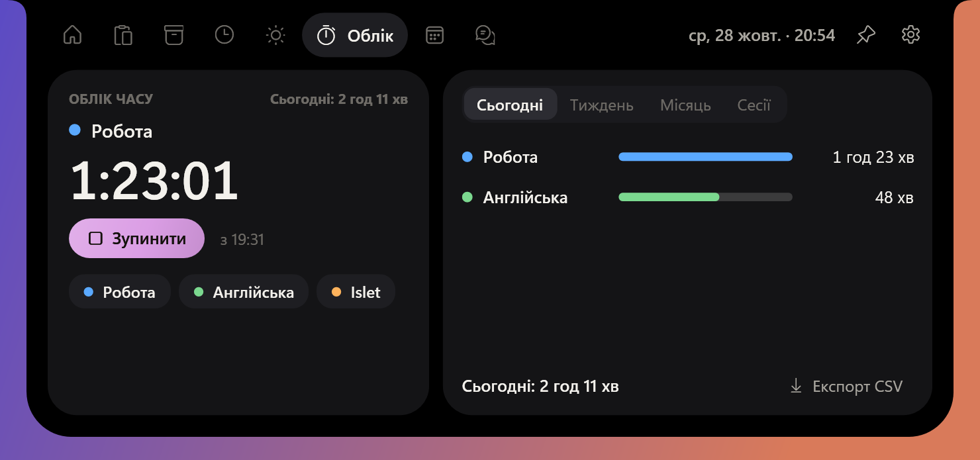Image resolution: width=980 pixels, height=460 pixels.
Task: Open the home icon in top navigation
Action: point(72,35)
